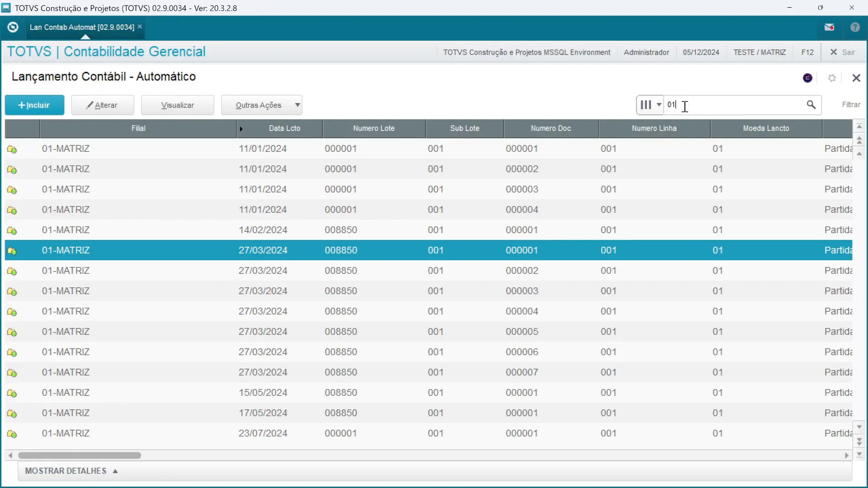The height and width of the screenshot is (488, 868).
Task: Expand the search column selector dropdown
Action: click(650, 105)
